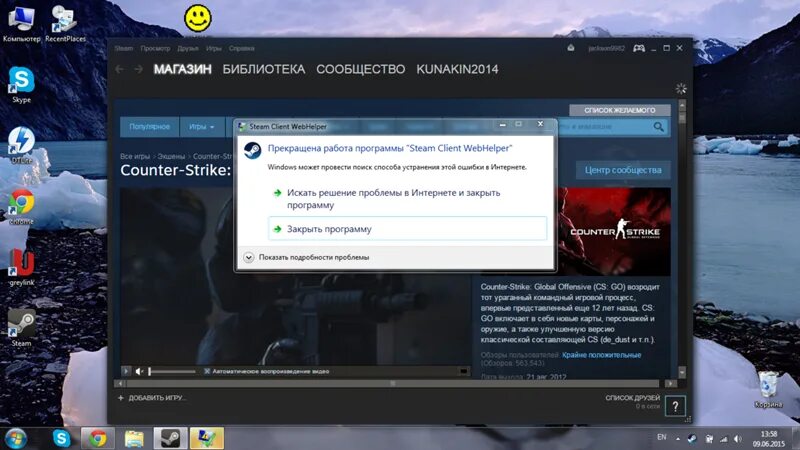Play the trailer video
Viewport: 800px width, 450px height.
(x=126, y=371)
